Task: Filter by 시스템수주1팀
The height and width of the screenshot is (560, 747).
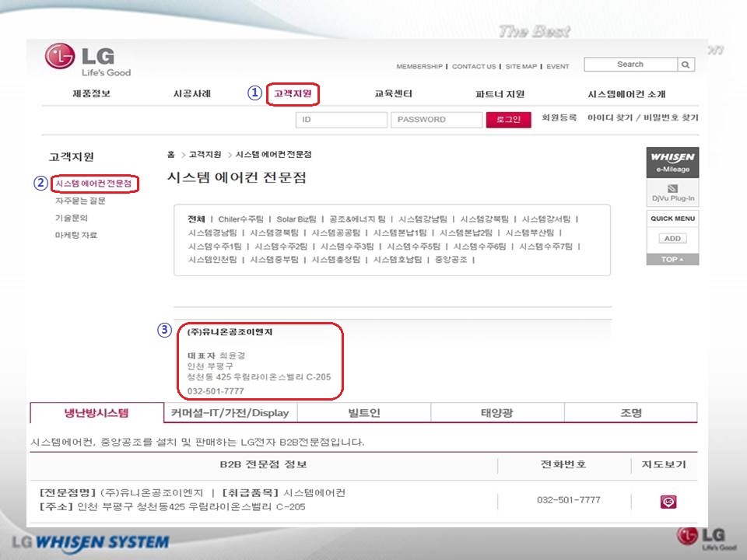Action: 215,247
